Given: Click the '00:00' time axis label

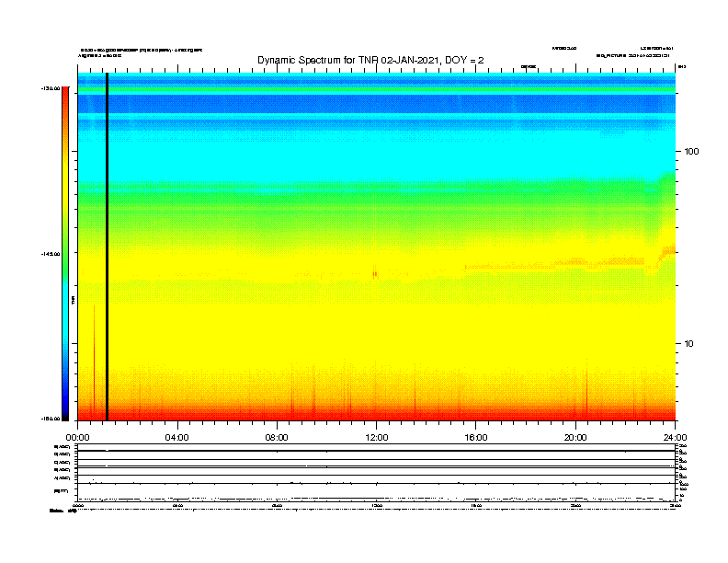Looking at the screenshot, I should pos(77,438).
